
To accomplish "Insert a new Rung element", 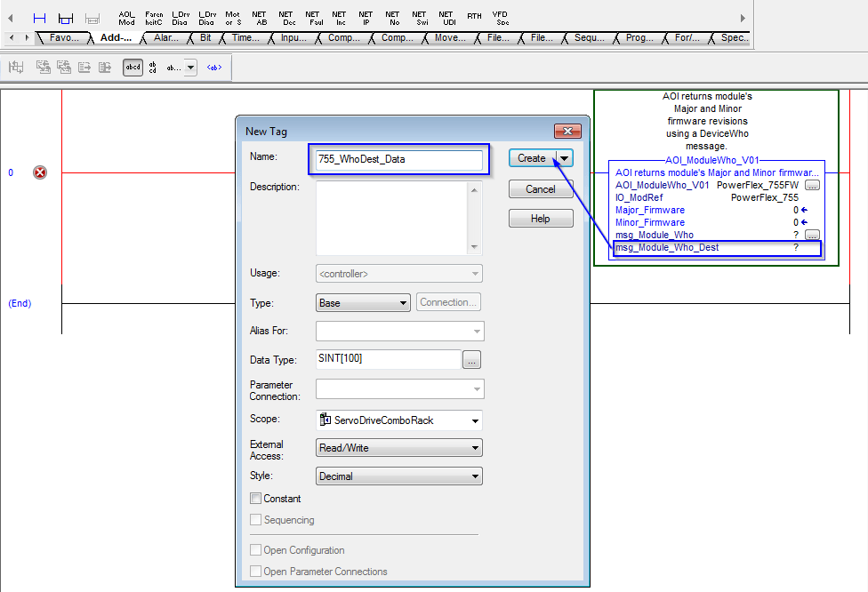I will click(x=39, y=19).
